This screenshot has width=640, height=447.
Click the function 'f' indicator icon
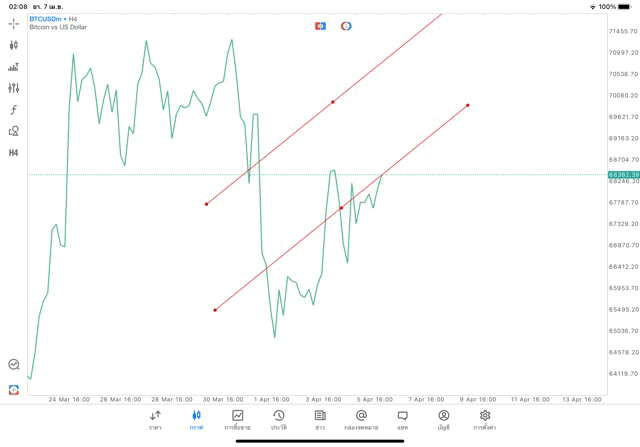point(13,110)
